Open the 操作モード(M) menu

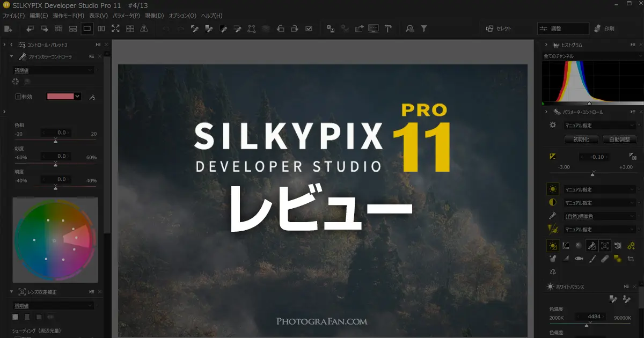[68, 16]
